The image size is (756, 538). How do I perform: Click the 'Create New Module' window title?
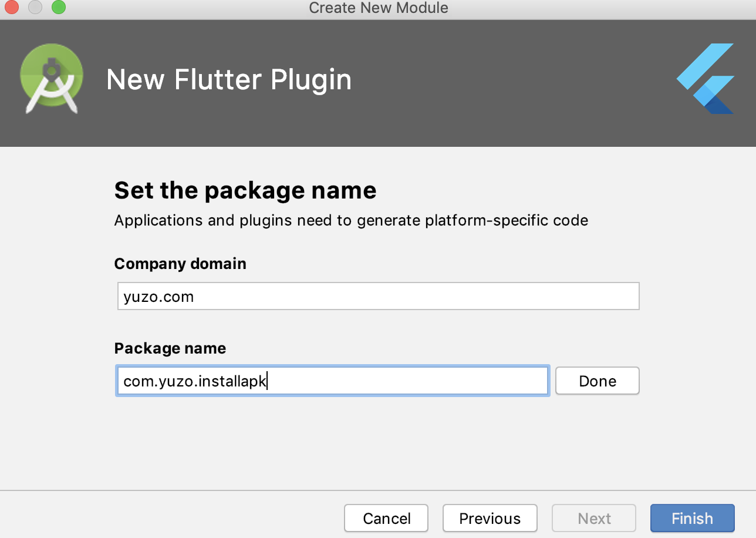(x=379, y=8)
